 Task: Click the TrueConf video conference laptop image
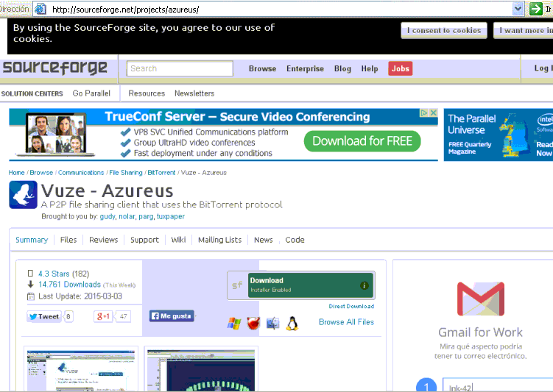pos(56,134)
